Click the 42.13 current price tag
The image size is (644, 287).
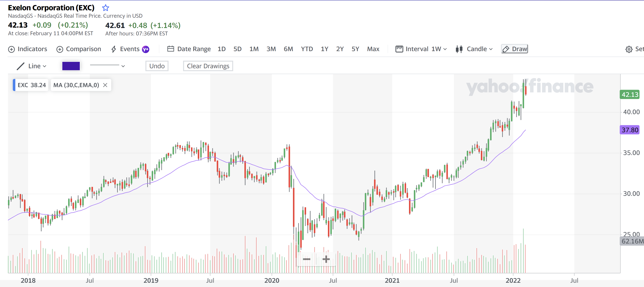pos(629,95)
